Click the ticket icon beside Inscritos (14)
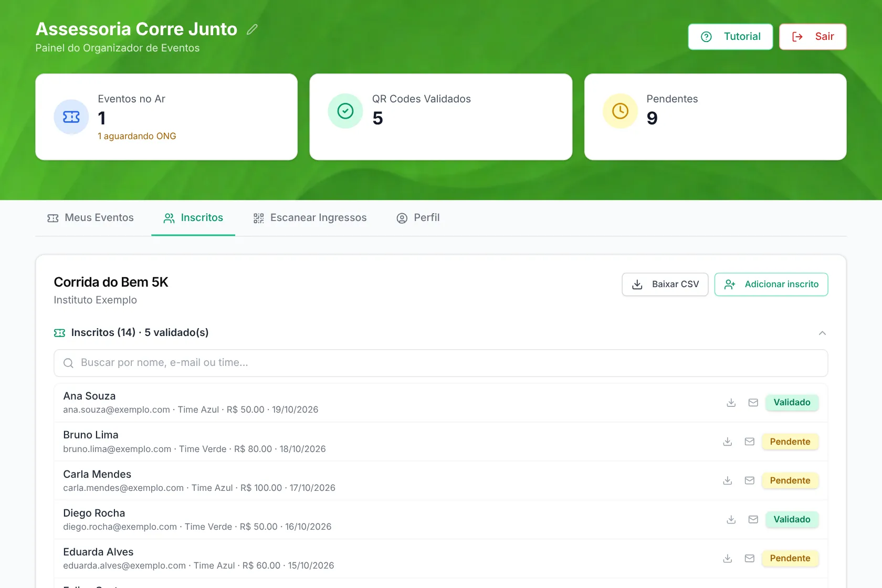 point(60,333)
